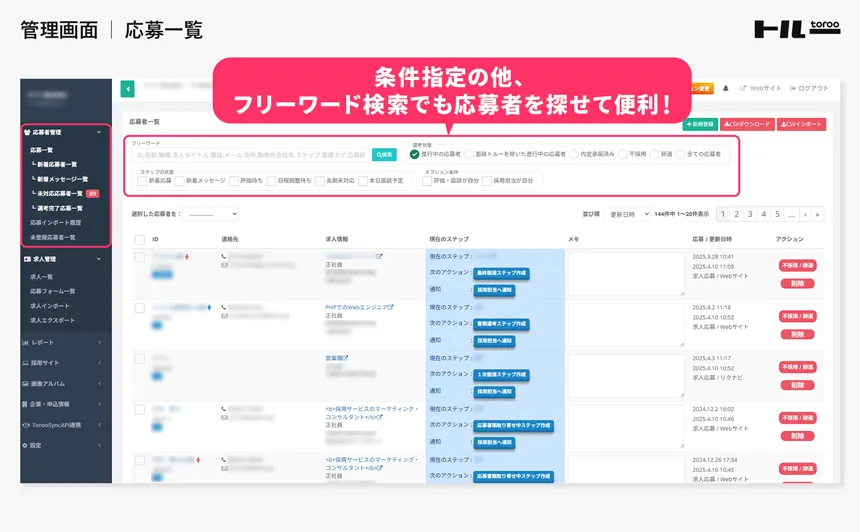Check the 長期未対応 step filter
The width and height of the screenshot is (860, 532).
pyautogui.click(x=320, y=181)
